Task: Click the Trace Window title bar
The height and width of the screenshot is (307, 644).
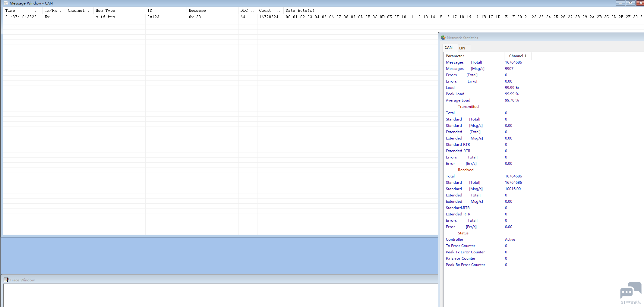Action: pyautogui.click(x=219, y=280)
